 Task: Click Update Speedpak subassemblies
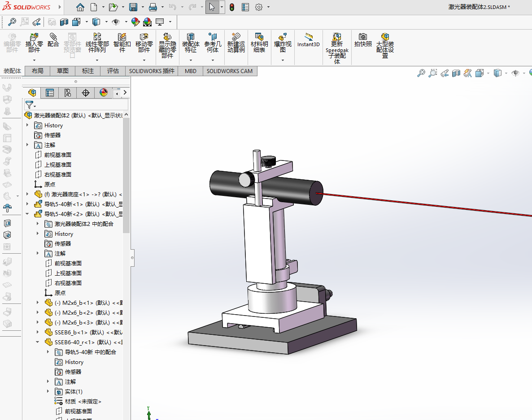[337, 48]
